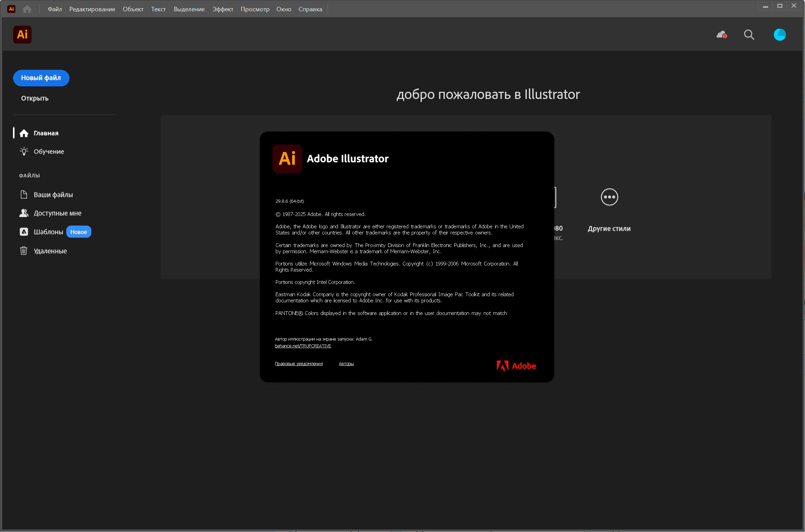This screenshot has width=805, height=532.
Task: Open the search magnifier icon
Action: [x=749, y=34]
